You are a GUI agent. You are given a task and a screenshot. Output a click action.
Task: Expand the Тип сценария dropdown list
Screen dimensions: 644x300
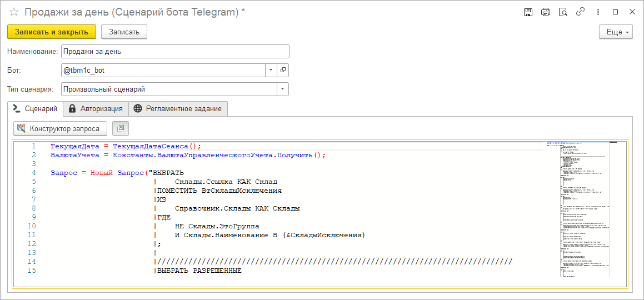click(x=283, y=89)
